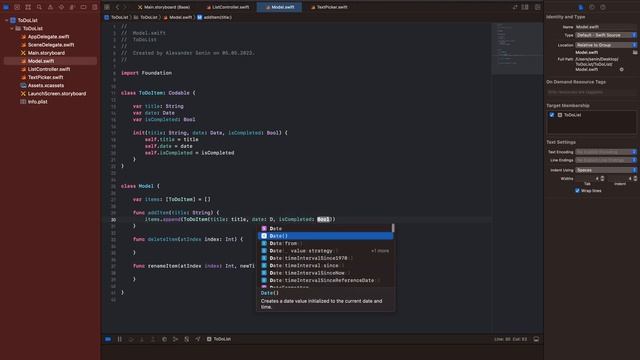Open the Report navigator
640x360 pixels.
tap(94, 7)
